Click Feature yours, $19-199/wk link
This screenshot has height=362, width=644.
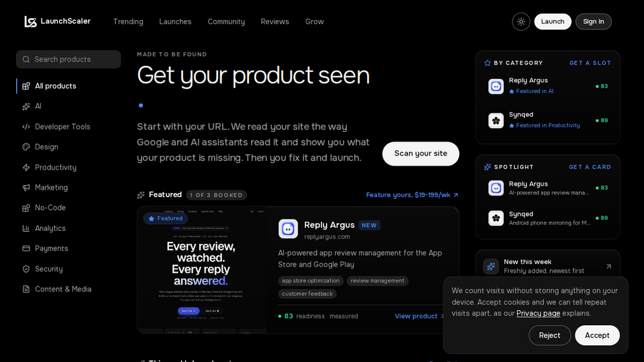click(412, 195)
